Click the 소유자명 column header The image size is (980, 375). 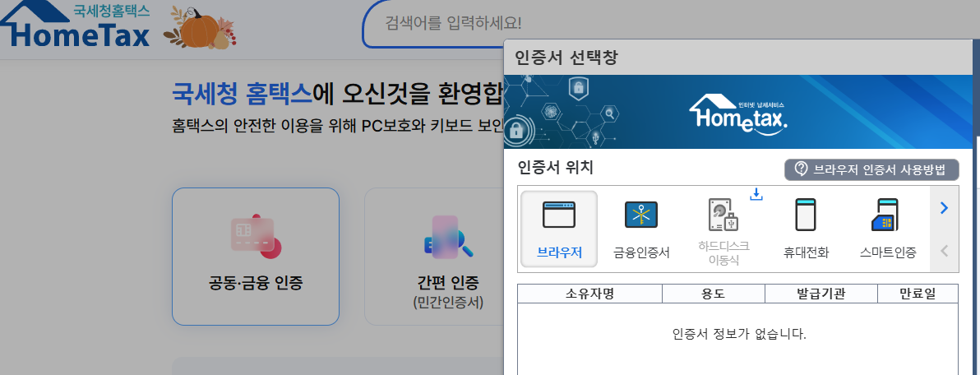(590, 294)
